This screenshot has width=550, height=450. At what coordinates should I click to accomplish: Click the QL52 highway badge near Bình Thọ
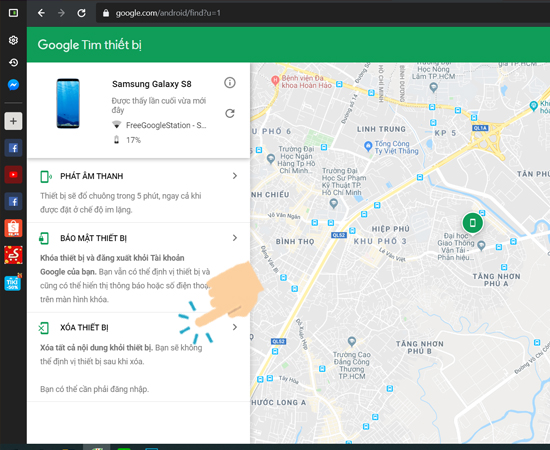coord(339,235)
